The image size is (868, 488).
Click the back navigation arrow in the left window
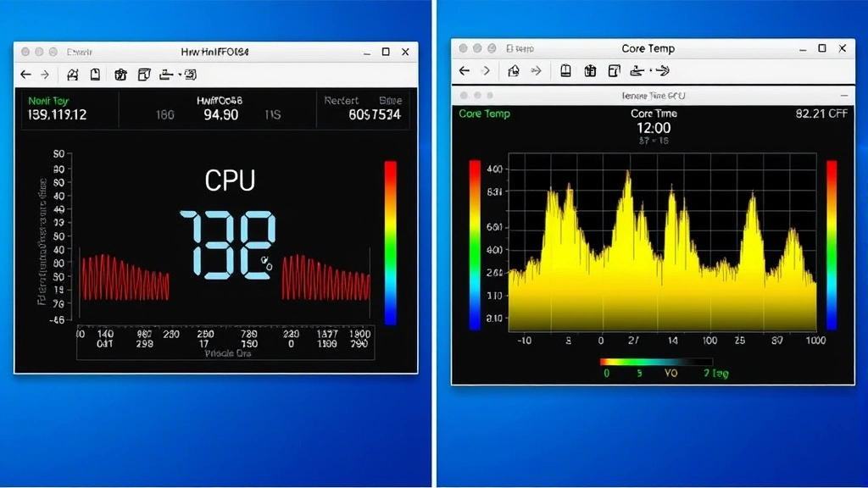[x=25, y=74]
